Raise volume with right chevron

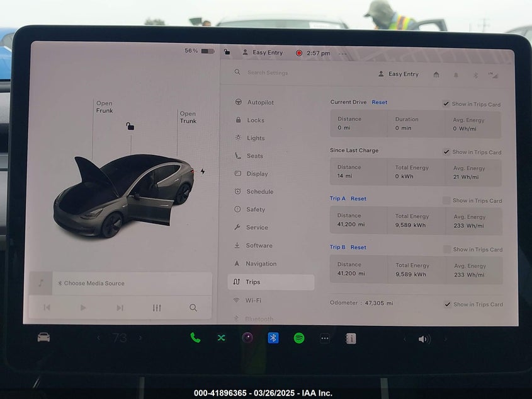[446, 339]
